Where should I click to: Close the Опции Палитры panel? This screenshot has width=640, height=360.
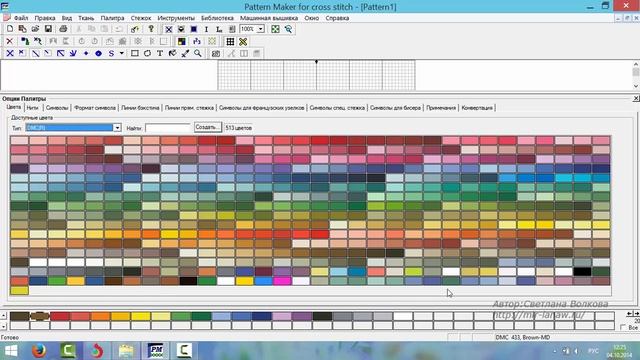pos(636,98)
